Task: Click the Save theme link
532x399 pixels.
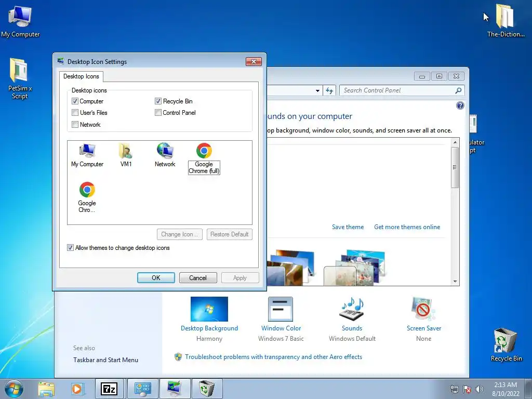Action: (x=348, y=227)
